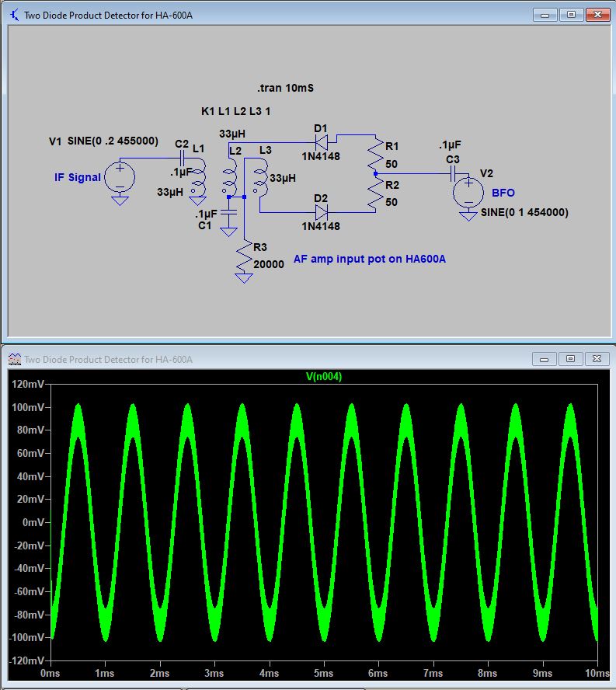Select the K1 L1 L2 L3 1 coupling directive
This screenshot has height=690, width=616.
pyautogui.click(x=236, y=112)
